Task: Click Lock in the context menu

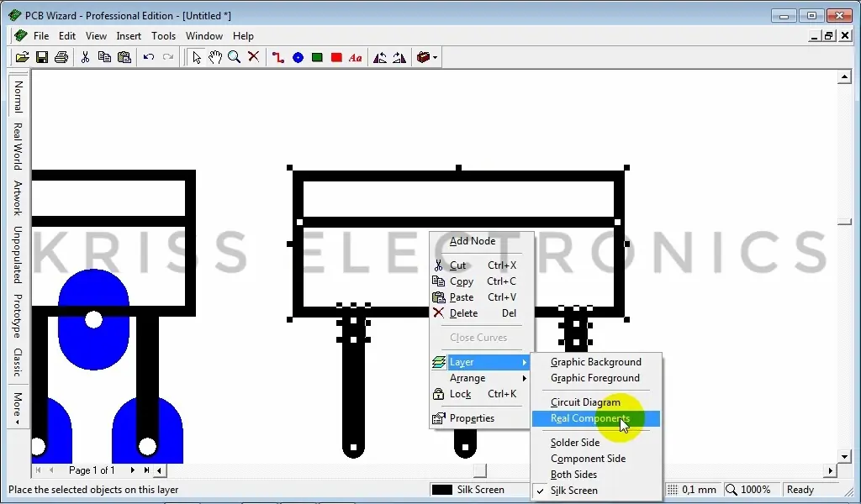Action: point(480,394)
